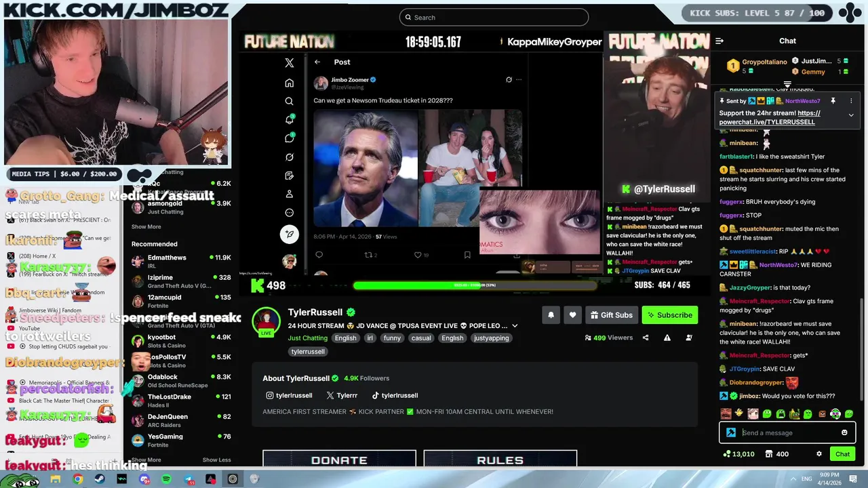Open Steam from the taskbar
The height and width of the screenshot is (488, 868).
100,479
